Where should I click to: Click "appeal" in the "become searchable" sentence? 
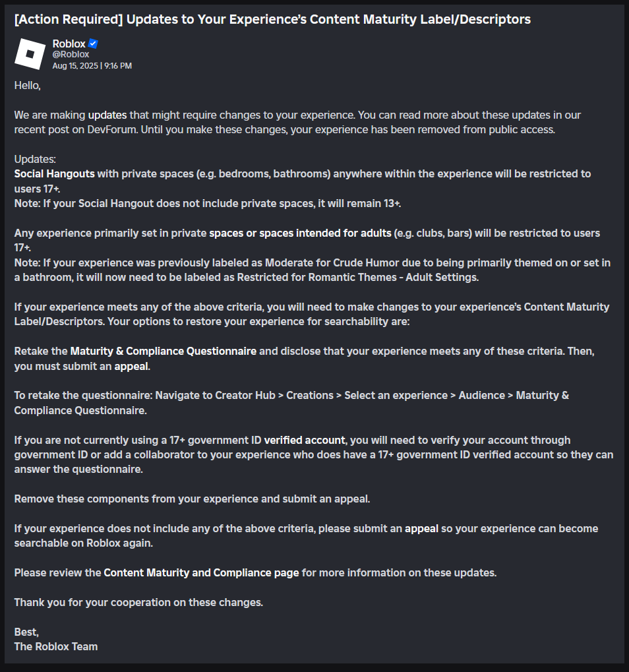point(422,528)
